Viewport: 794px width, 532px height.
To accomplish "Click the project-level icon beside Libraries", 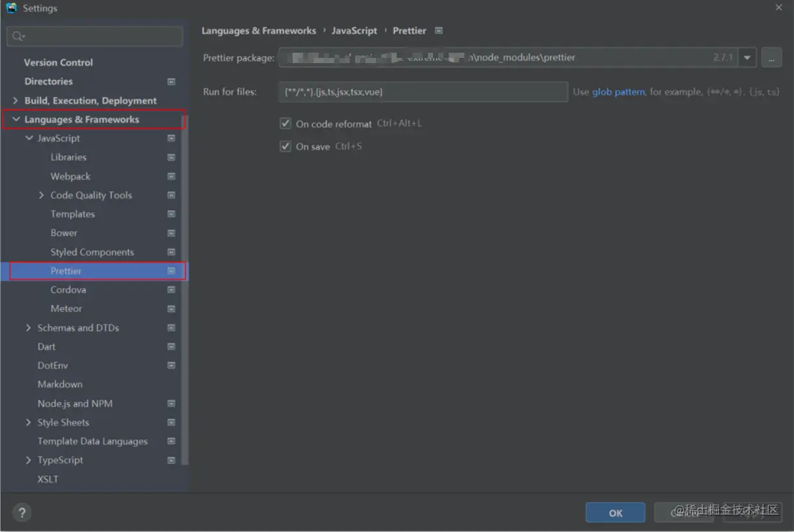I will [171, 157].
